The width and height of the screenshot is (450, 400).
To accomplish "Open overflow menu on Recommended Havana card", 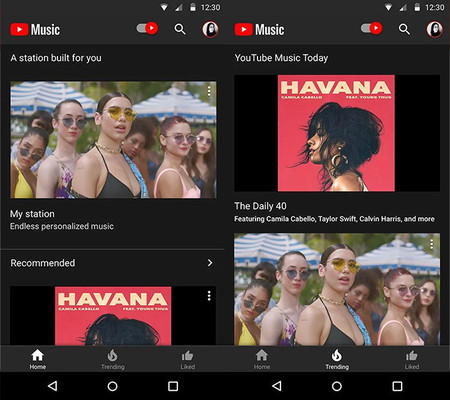I will click(x=209, y=296).
